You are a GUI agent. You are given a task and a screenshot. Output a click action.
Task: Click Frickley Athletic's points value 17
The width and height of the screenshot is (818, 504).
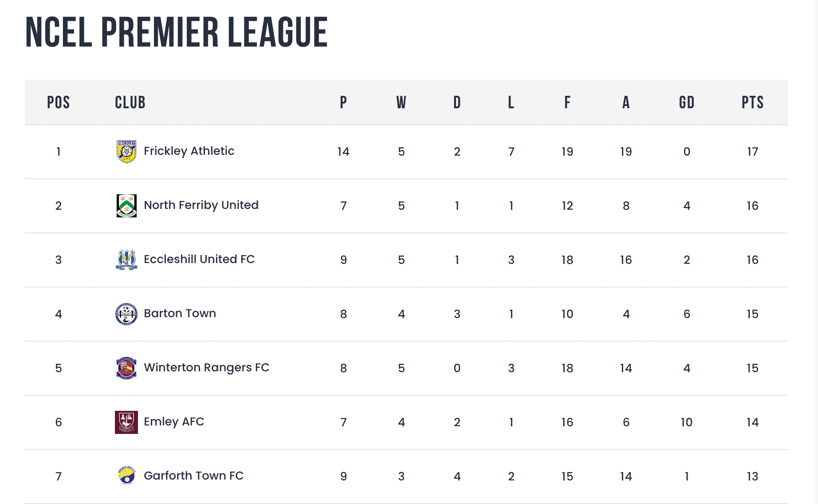pos(753,152)
